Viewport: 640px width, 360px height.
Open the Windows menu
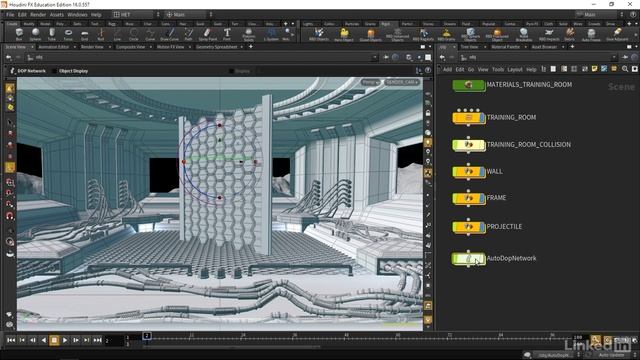[x=77, y=14]
